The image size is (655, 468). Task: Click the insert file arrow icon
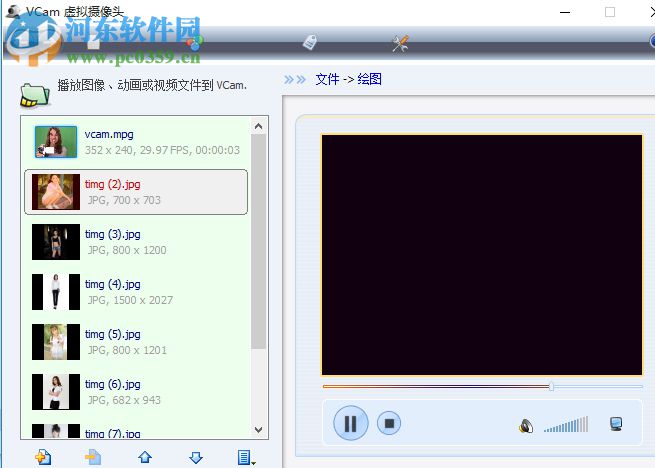tap(93, 457)
